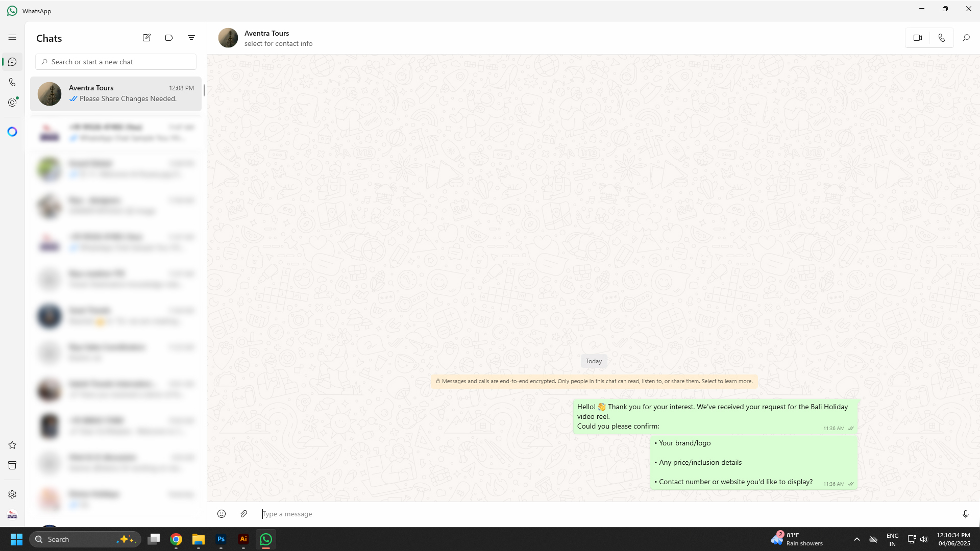
Task: Open the weather widget showing 83°F
Action: point(797,539)
